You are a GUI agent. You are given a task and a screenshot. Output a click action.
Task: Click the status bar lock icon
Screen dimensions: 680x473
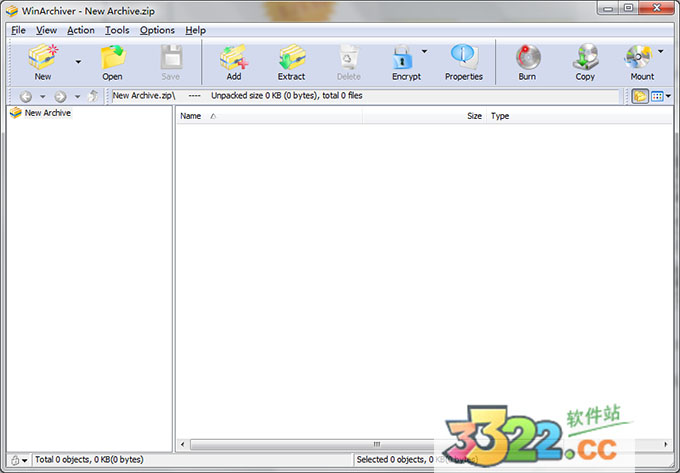point(15,460)
